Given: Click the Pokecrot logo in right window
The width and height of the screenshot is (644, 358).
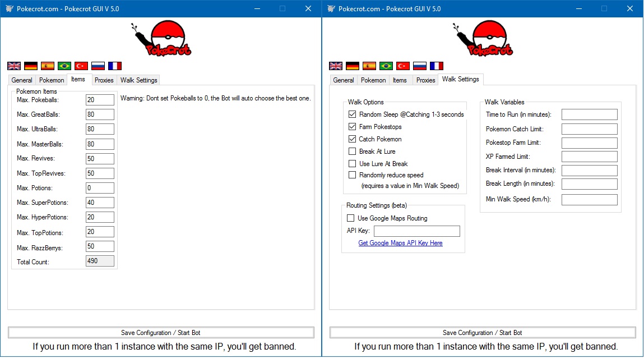Looking at the screenshot, I should coord(483,39).
